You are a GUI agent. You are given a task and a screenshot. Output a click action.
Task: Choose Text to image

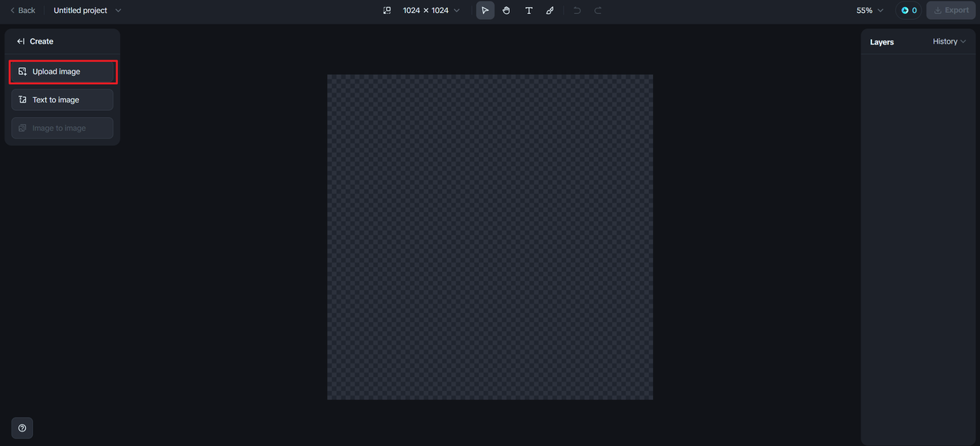(x=62, y=100)
